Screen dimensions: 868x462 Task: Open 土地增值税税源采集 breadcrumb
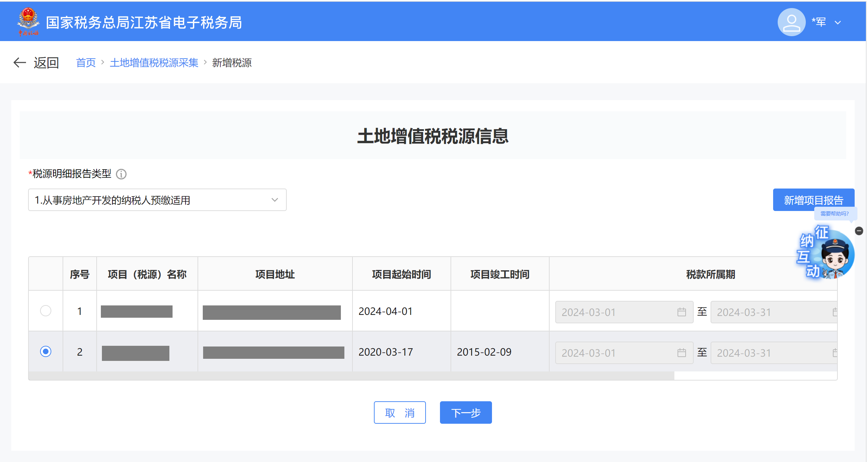click(x=154, y=62)
